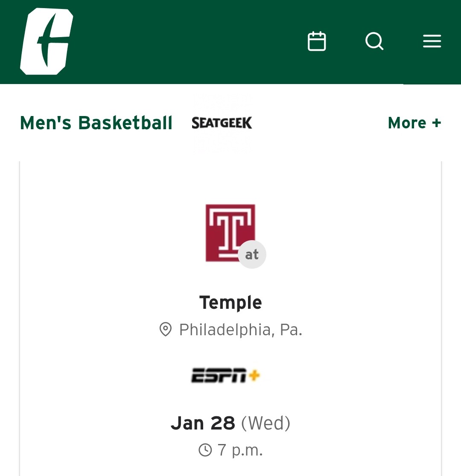Click the SeatGeek sponsor logo

click(x=222, y=123)
